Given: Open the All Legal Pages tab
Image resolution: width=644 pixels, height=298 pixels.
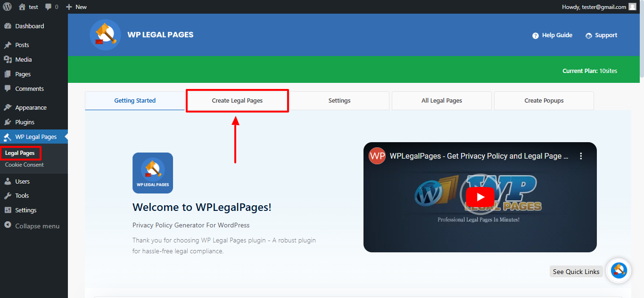Looking at the screenshot, I should (441, 100).
